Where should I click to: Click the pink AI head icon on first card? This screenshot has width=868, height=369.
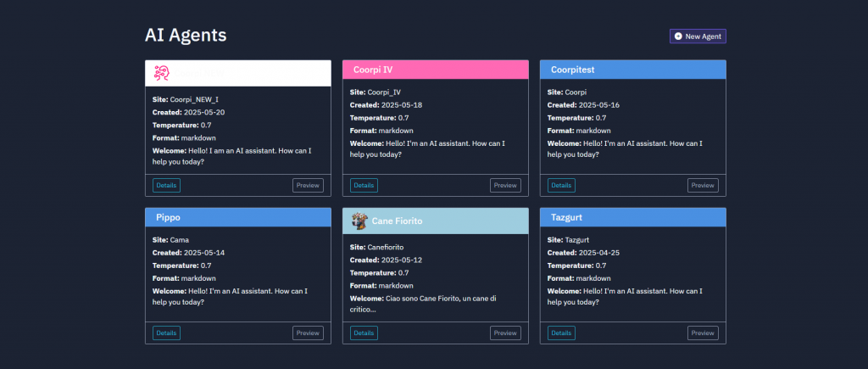pyautogui.click(x=161, y=73)
